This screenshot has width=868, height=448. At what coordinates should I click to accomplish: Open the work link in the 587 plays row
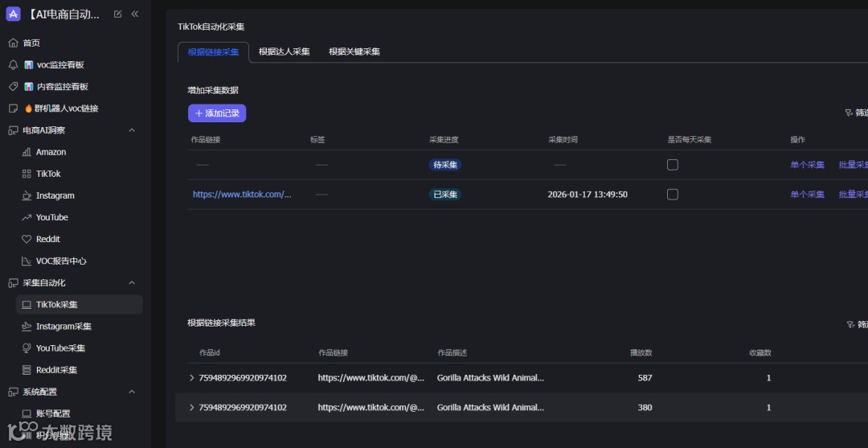pyautogui.click(x=371, y=378)
